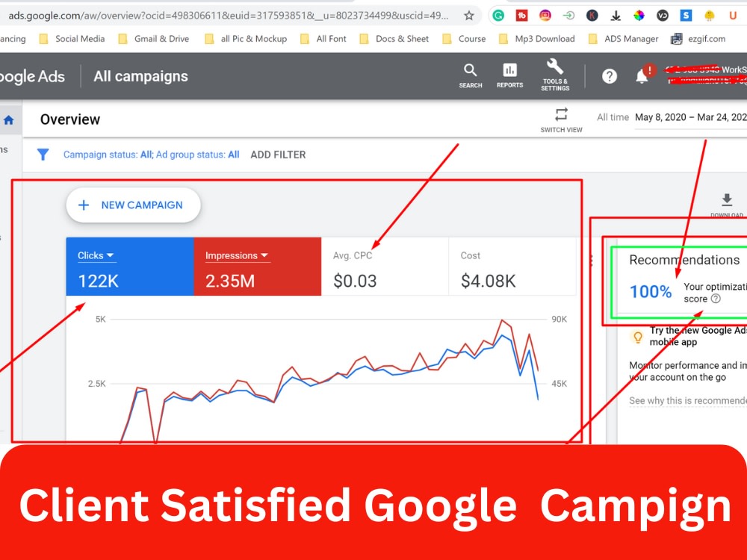Screen dimensions: 747x560
Task: Open the Instagram-style extension icon
Action: [x=545, y=16]
